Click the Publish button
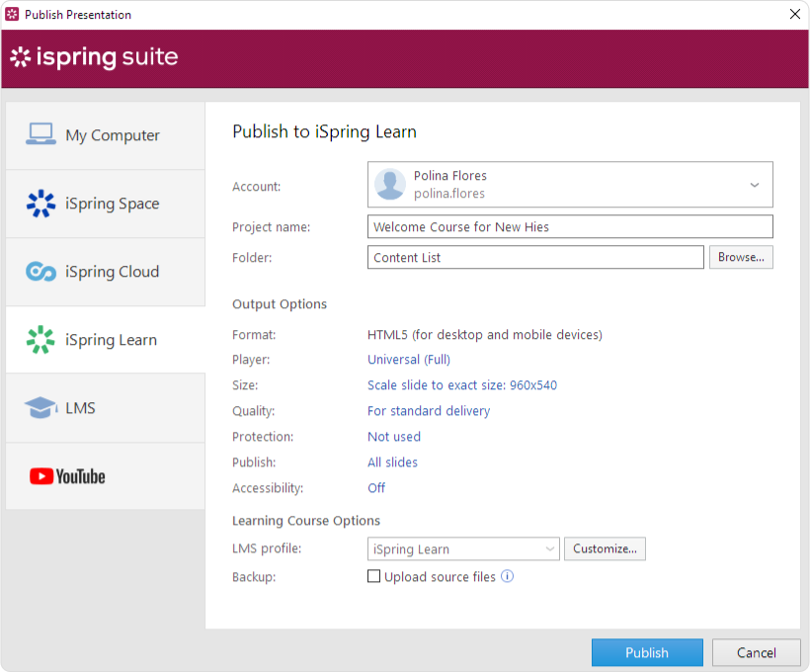Image resolution: width=810 pixels, height=672 pixels. click(x=647, y=652)
